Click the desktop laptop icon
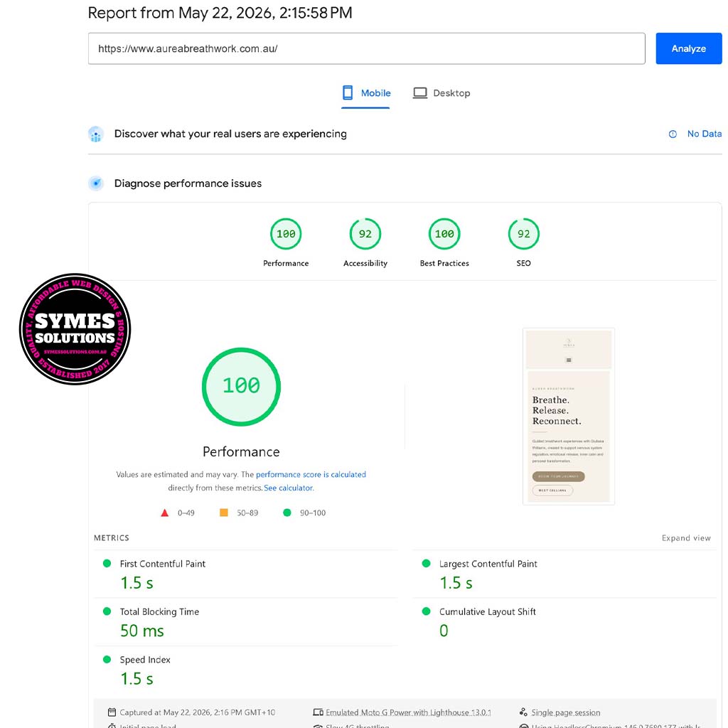The width and height of the screenshot is (728, 728). click(x=420, y=93)
